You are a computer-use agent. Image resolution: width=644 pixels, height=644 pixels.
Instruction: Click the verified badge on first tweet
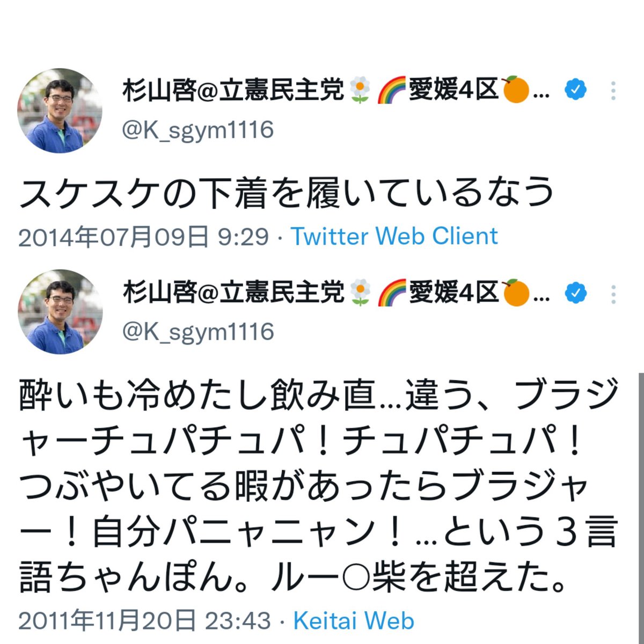tap(575, 90)
